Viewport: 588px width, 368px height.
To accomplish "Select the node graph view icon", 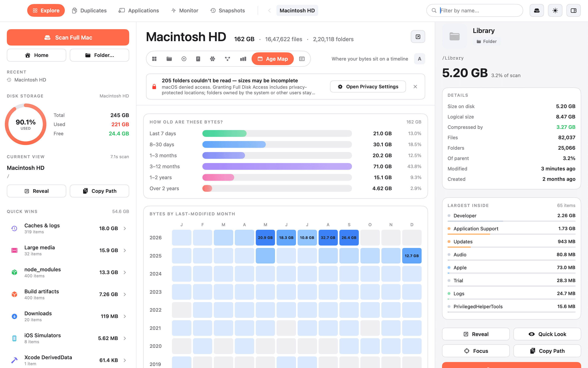I will pyautogui.click(x=228, y=59).
